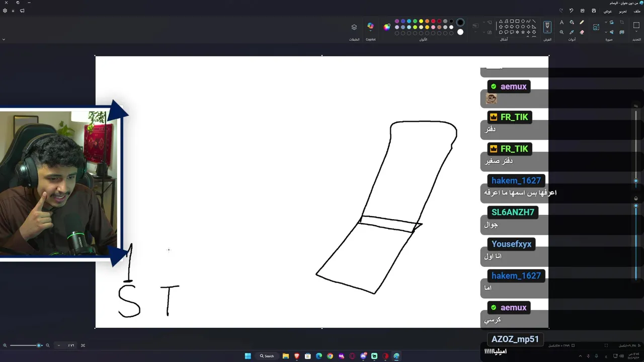The image size is (644, 362).
Task: Click the feedback megaphone icon
Action: [x=22, y=11]
